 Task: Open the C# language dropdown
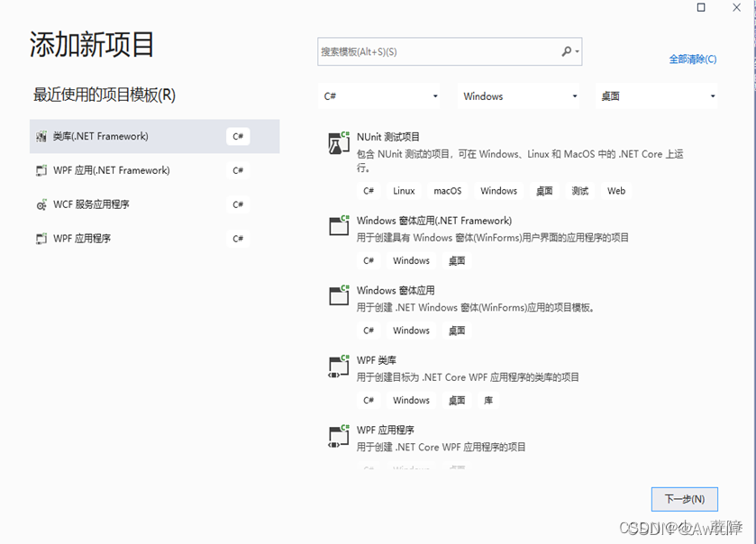click(x=379, y=95)
